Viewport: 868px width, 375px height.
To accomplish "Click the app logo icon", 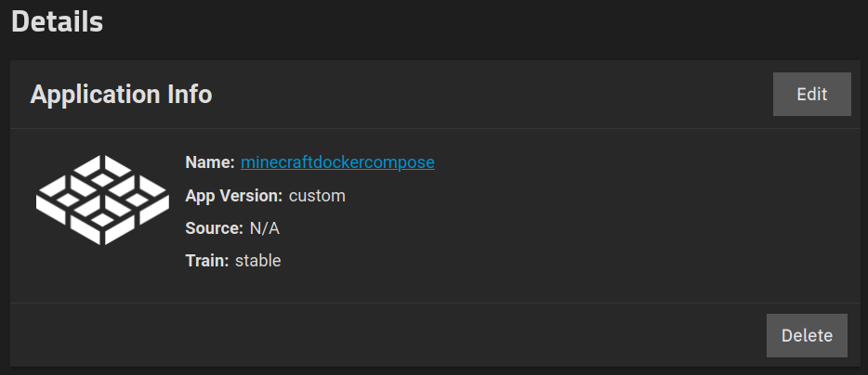I will 101,200.
